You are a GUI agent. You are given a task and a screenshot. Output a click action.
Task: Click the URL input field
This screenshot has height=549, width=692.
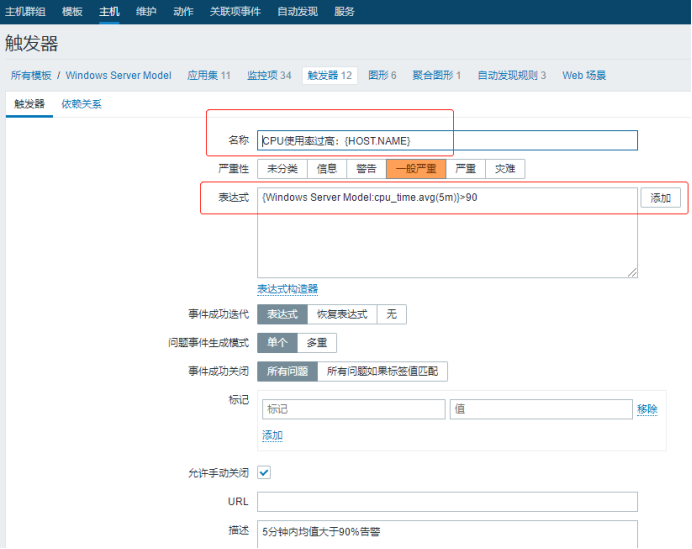tap(447, 502)
